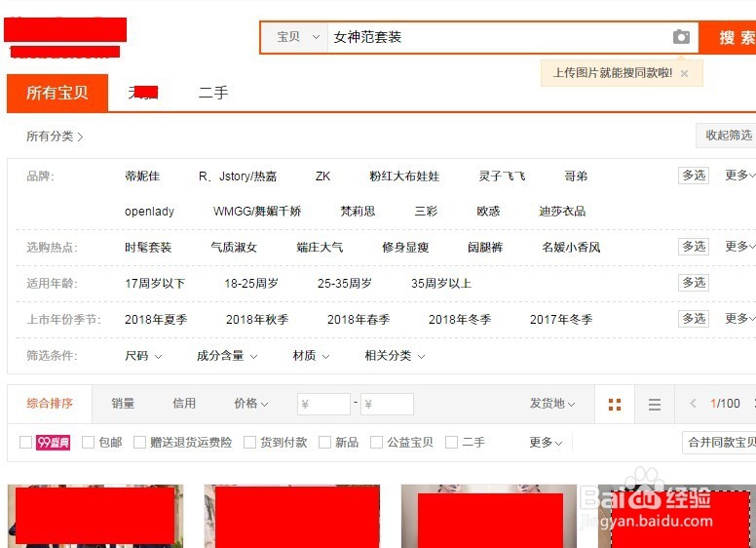Expand 更多 in the 选购热点 row

coord(740,247)
